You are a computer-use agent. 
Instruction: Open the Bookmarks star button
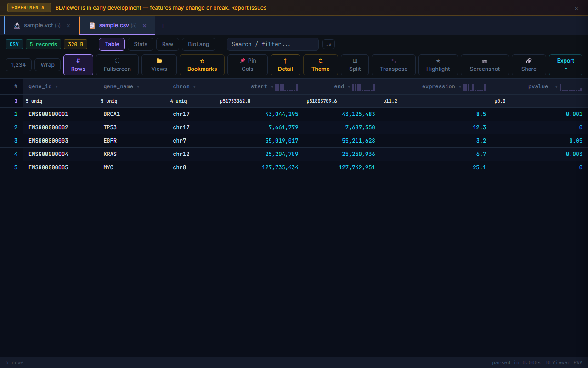click(202, 65)
